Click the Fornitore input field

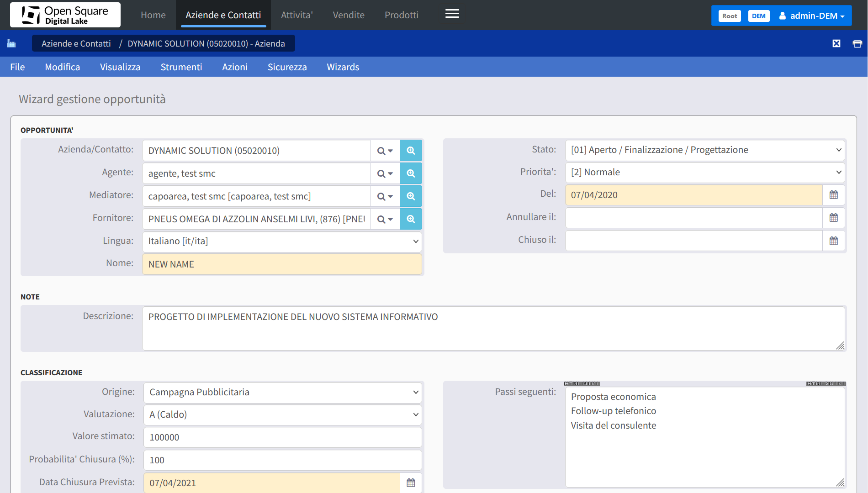point(256,219)
